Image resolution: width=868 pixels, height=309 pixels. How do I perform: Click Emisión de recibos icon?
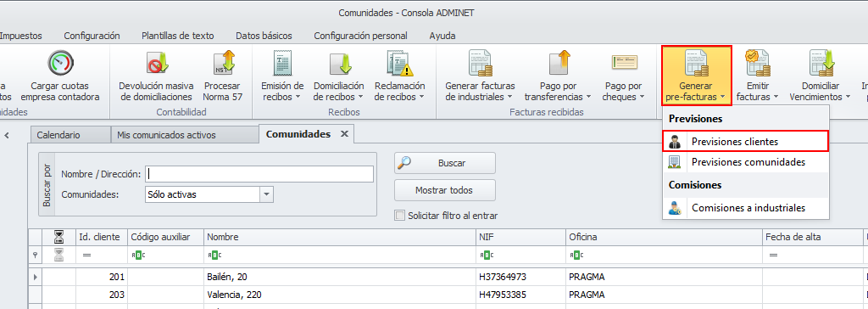pyautogui.click(x=283, y=63)
